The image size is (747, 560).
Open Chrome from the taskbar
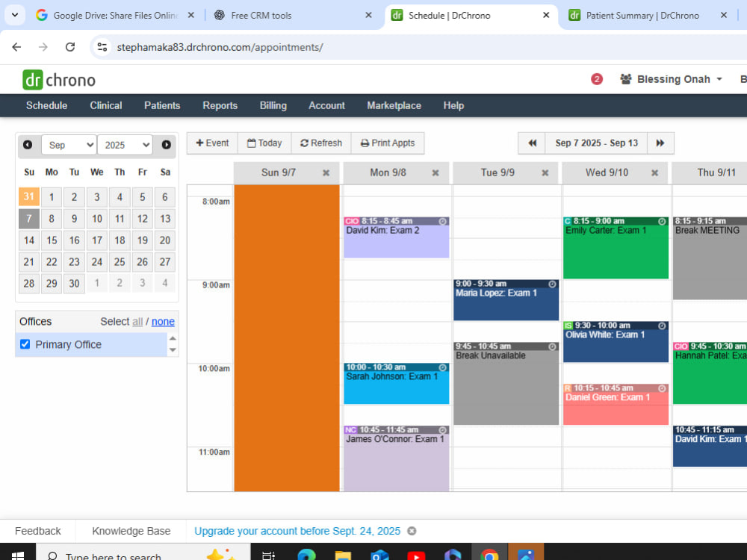489,554
